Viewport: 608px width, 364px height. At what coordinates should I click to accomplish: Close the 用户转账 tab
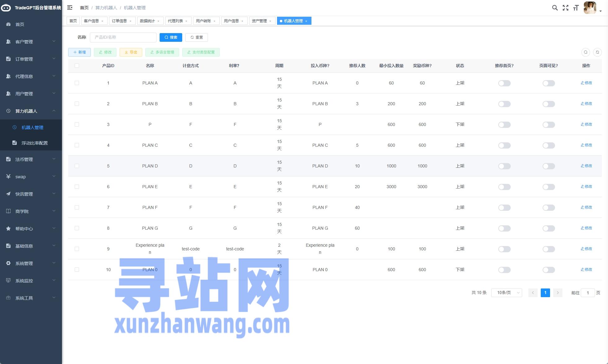pyautogui.click(x=214, y=21)
